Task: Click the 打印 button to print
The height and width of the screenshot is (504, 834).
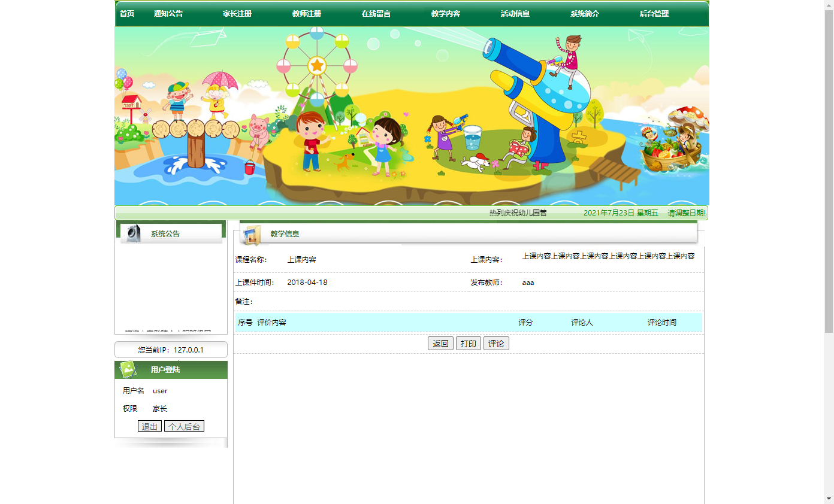Action: [468, 343]
